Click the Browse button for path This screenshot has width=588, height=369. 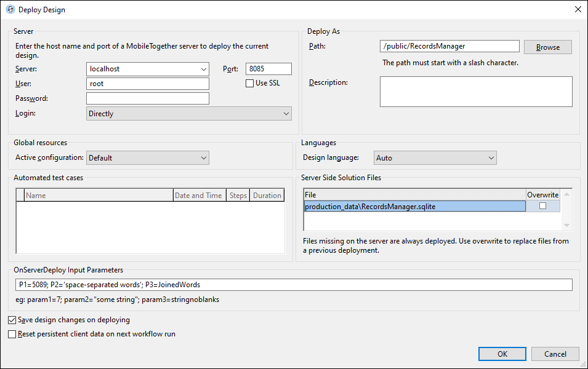pyautogui.click(x=547, y=47)
